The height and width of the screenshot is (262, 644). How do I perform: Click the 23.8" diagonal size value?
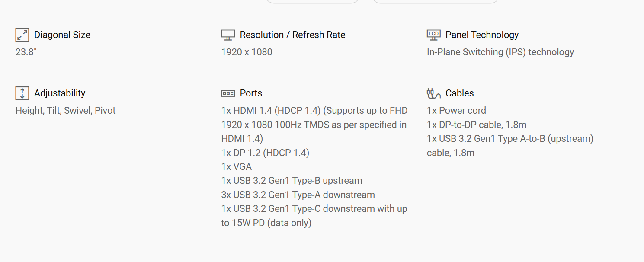[26, 52]
